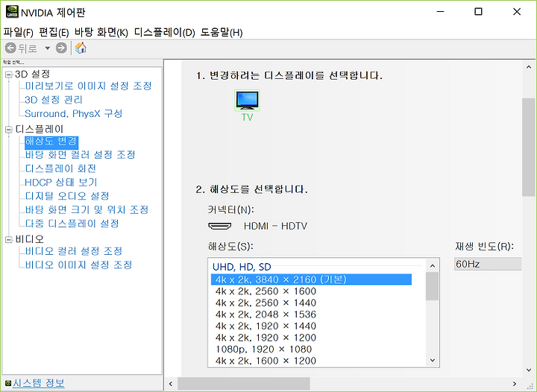The width and height of the screenshot is (537, 392).
Task: Select resolution 4k x 2k, 1920 × 1440
Action: click(x=266, y=326)
